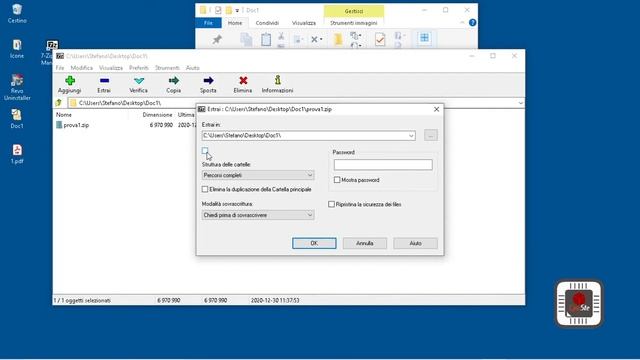Switch to the Condividi tab in Explorer
640x360 pixels.
[x=267, y=23]
